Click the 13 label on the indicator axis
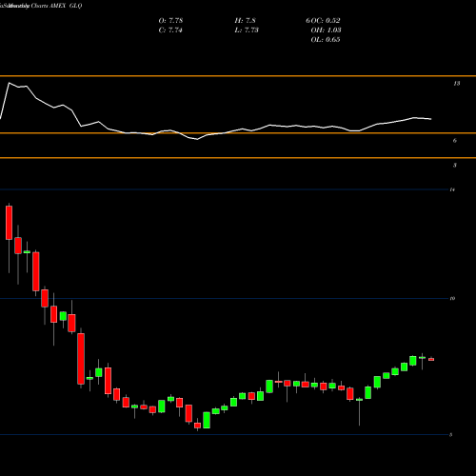Image resolution: width=476 pixels, height=476 pixels. pos(456,84)
